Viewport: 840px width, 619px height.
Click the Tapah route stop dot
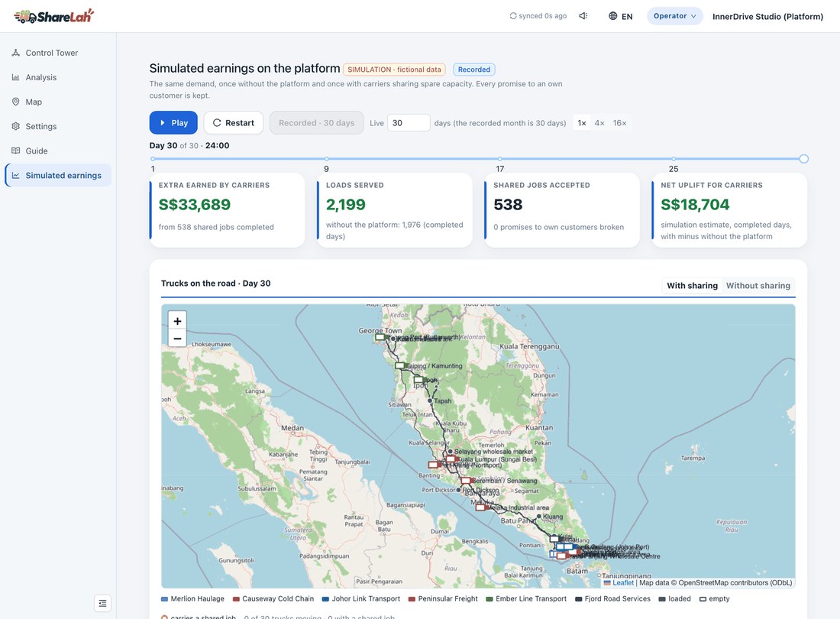pos(430,400)
